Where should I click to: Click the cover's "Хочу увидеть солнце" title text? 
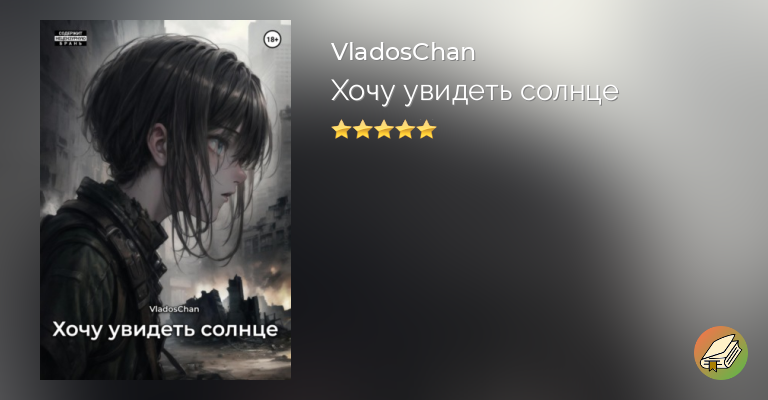(165, 329)
